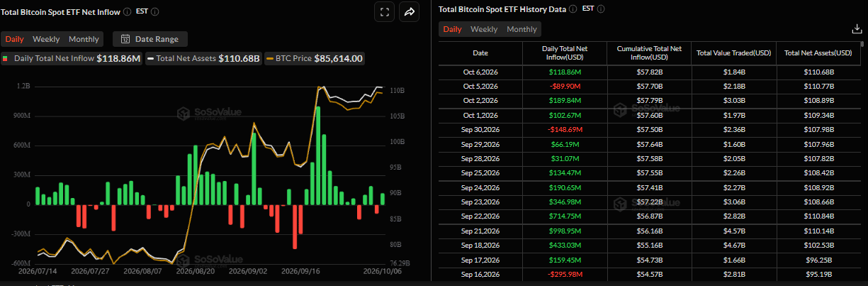Viewport: 868px width, 286px height.
Task: Click the $56.87B cumulative inflow cell
Action: [650, 216]
